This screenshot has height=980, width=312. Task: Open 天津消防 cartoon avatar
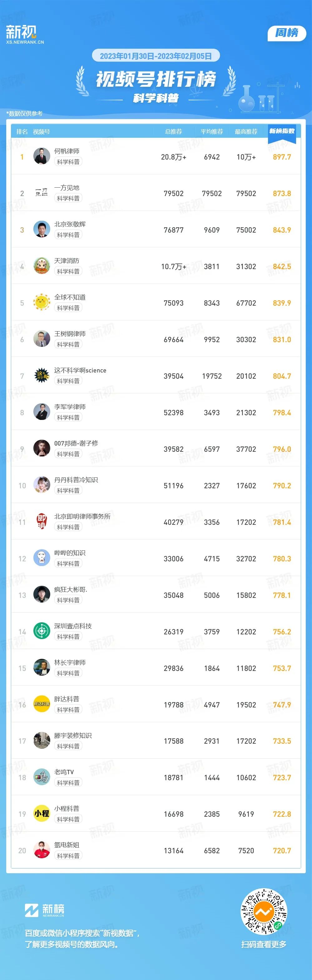click(x=42, y=266)
